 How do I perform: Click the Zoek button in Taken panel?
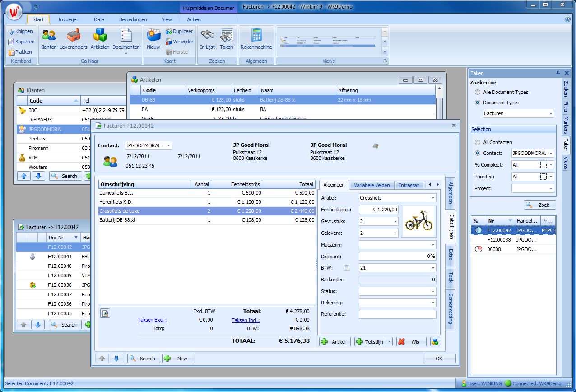(x=539, y=205)
